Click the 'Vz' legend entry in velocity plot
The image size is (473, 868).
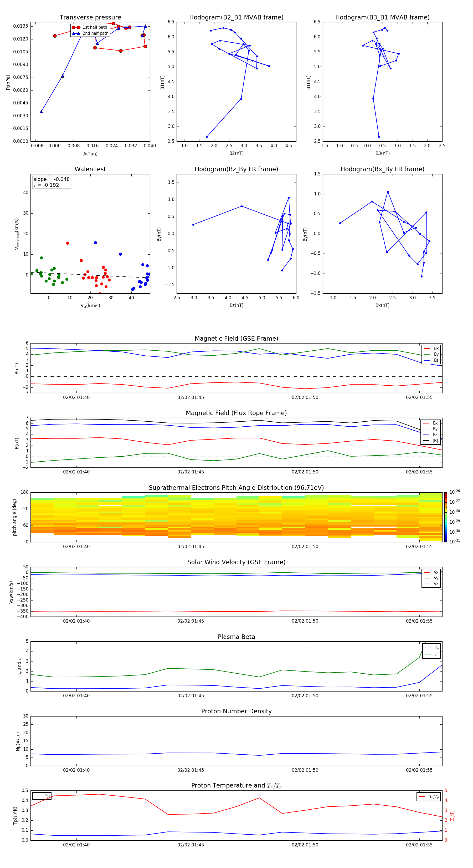point(431,584)
